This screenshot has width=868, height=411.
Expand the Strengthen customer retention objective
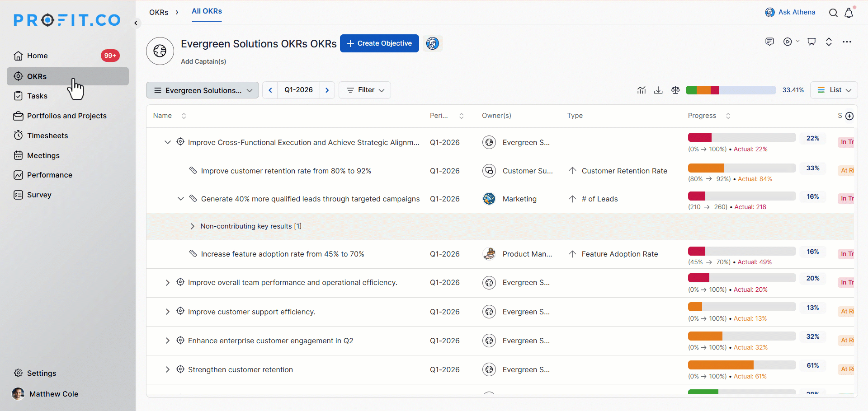[167, 369]
